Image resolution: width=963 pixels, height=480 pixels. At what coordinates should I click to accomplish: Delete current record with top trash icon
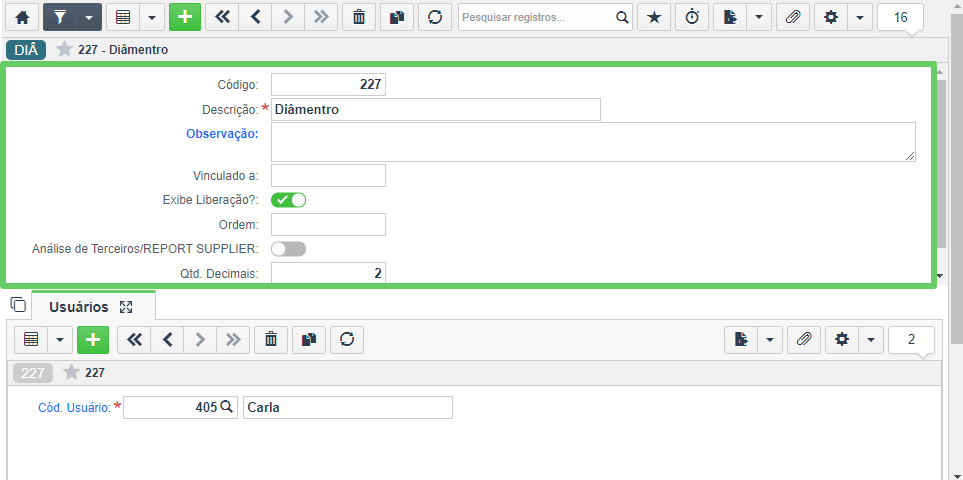[x=359, y=17]
